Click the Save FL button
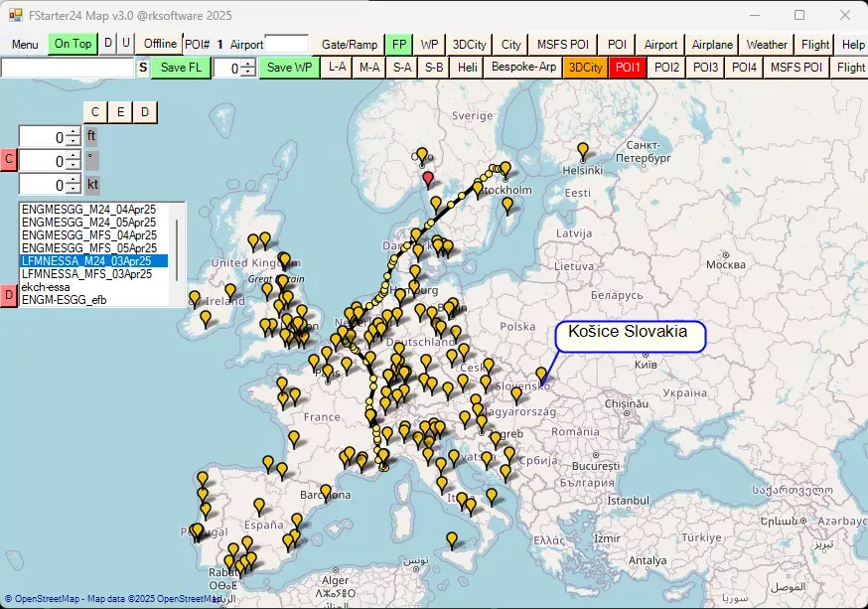The image size is (868, 609). tap(180, 67)
